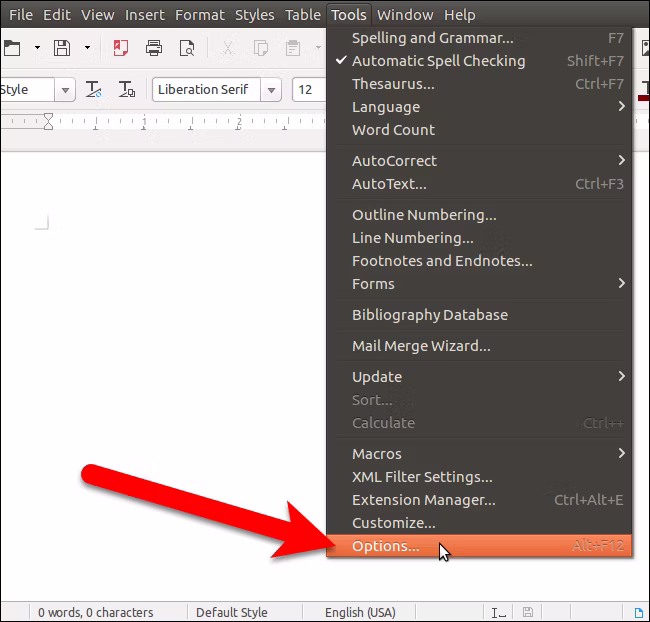Open the Help menu
This screenshot has width=650, height=622.
pyautogui.click(x=460, y=15)
